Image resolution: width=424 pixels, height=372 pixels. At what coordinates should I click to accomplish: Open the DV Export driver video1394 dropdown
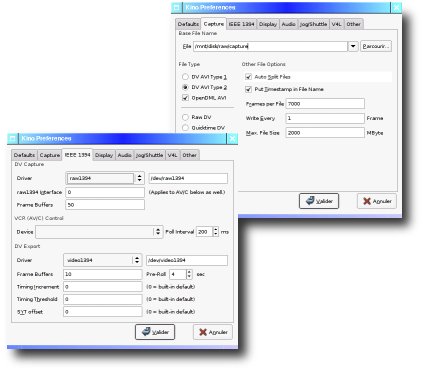pos(137,260)
